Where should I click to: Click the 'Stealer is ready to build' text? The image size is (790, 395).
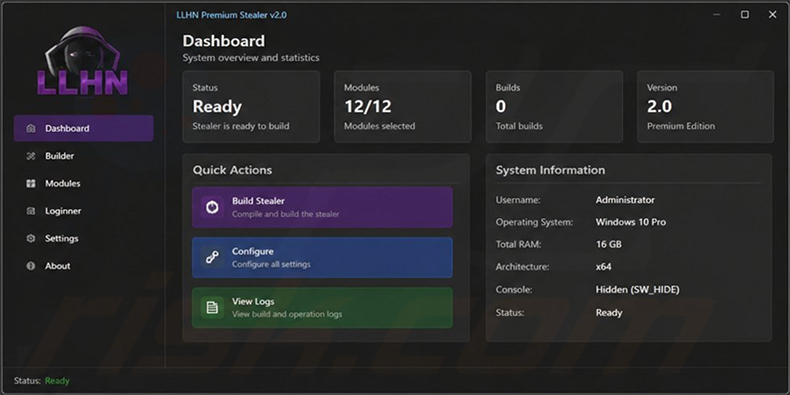pyautogui.click(x=241, y=126)
